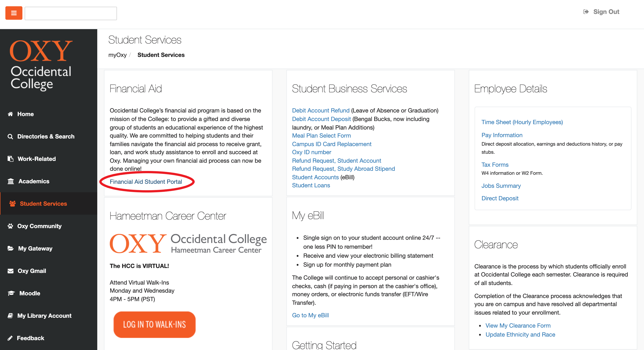Screen dimensions: 644x350
Task: Open the Direct Deposit link
Action: [500, 198]
